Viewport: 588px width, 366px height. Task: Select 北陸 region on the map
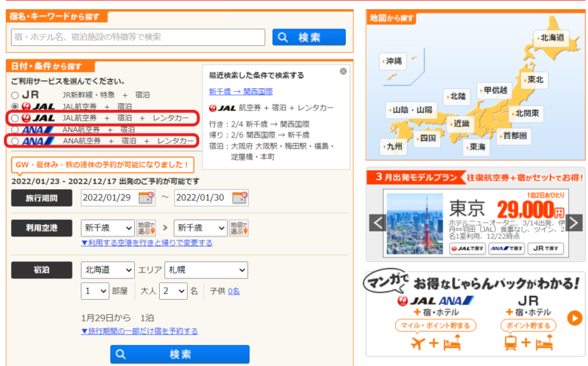click(457, 96)
